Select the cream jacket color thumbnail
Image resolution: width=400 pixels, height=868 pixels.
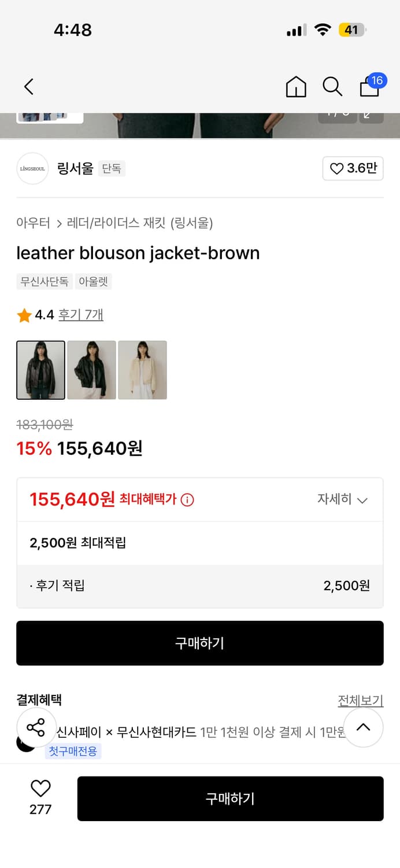pos(142,370)
